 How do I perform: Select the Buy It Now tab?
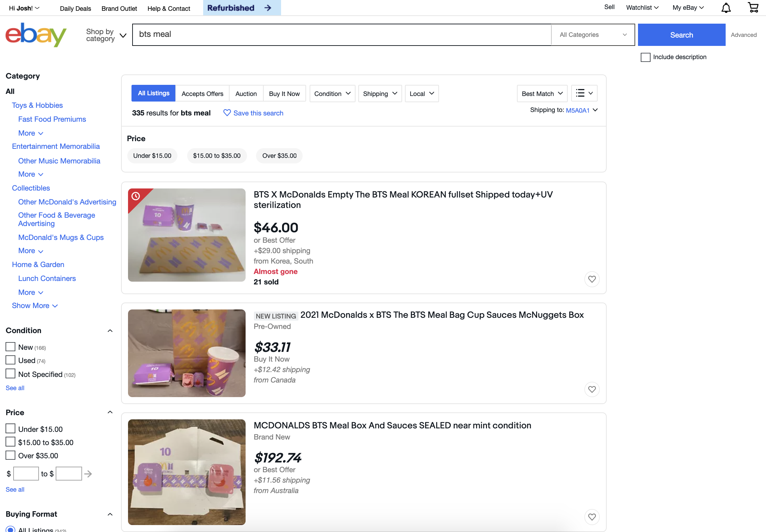point(284,94)
